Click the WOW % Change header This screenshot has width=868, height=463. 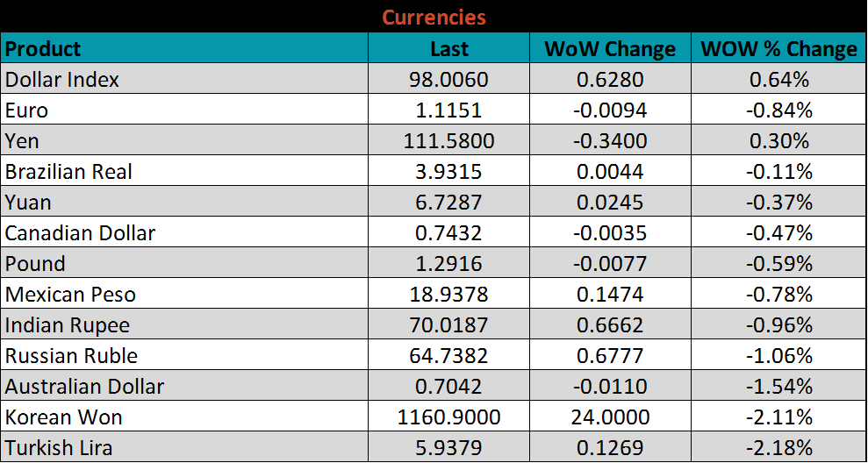click(778, 49)
